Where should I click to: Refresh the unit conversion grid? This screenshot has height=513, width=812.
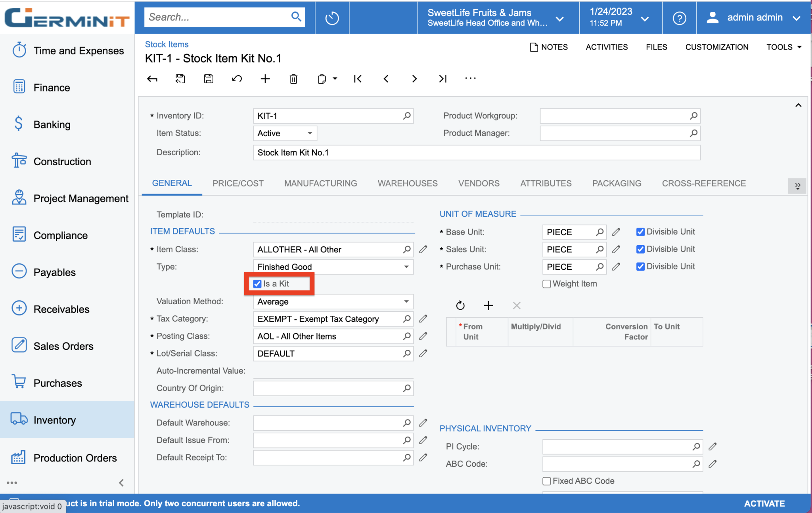pyautogui.click(x=460, y=305)
